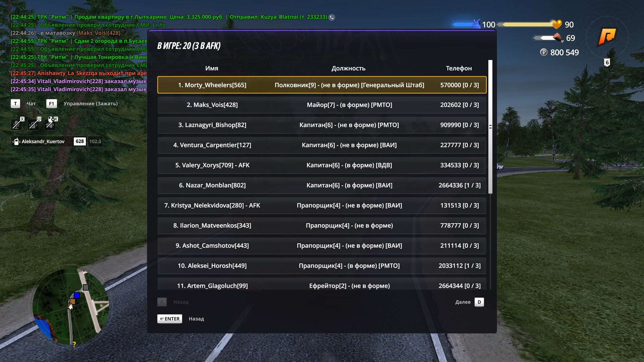Click the Телефон column header
Image resolution: width=644 pixels, height=362 pixels.
click(459, 68)
